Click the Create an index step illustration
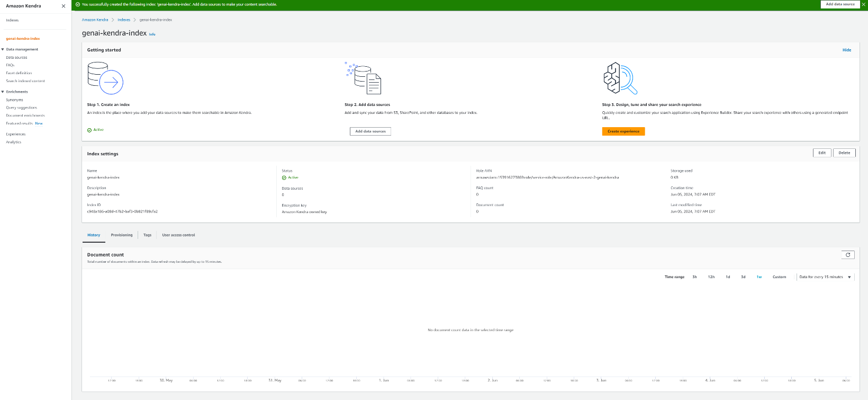868x400 pixels. pyautogui.click(x=105, y=78)
